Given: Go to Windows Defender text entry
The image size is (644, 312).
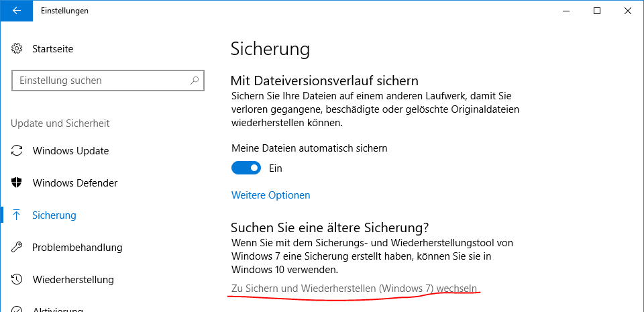Looking at the screenshot, I should (x=75, y=183).
